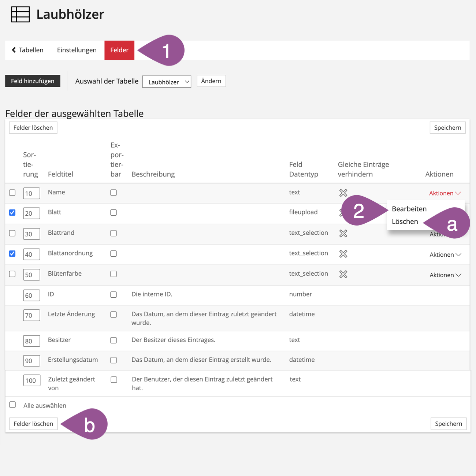Click the cross icon in Blattrand row
This screenshot has width=476, height=476.
coord(343,233)
